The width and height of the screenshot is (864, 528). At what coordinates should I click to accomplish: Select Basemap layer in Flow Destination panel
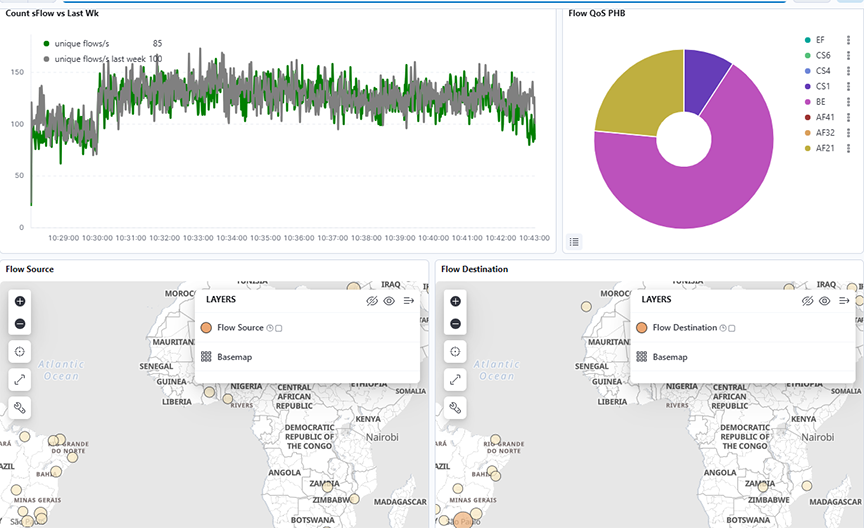tap(669, 357)
